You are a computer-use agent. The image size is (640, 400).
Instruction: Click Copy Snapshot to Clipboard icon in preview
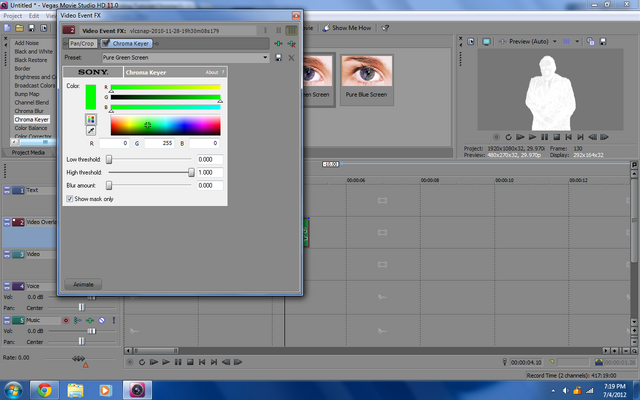coord(590,41)
